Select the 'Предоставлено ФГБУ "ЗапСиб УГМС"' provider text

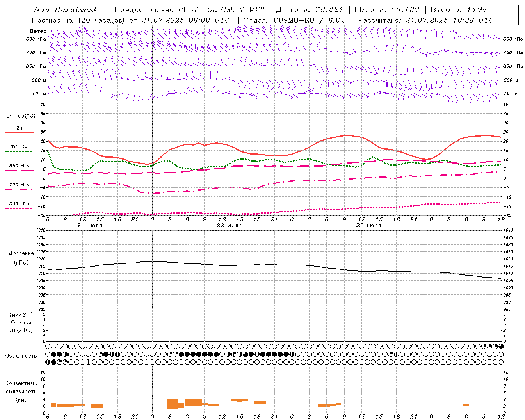190,10
